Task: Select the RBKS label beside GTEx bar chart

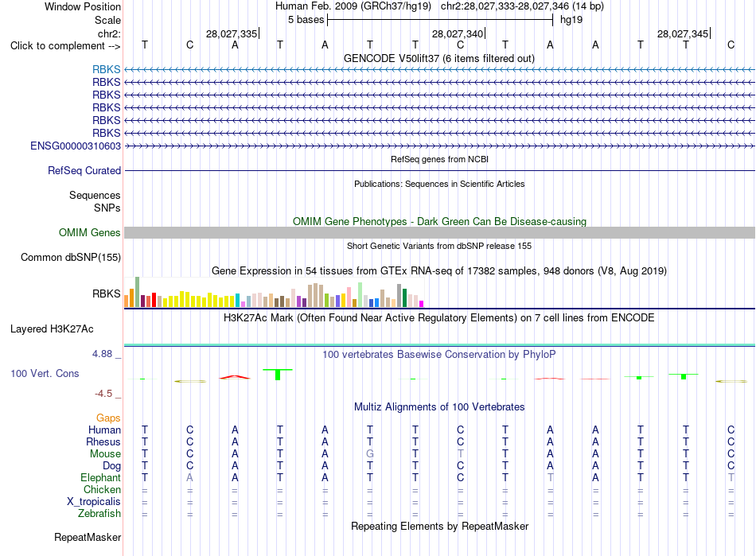Action: coord(107,294)
